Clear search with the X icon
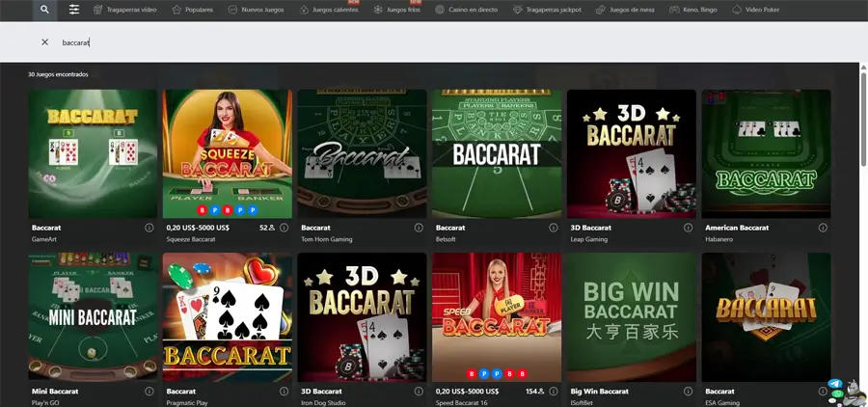The image size is (868, 407). 44,42
